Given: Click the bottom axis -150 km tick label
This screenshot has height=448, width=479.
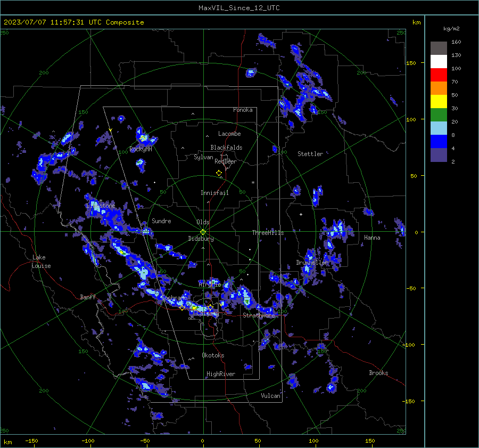Looking at the screenshot, I should (31, 441).
